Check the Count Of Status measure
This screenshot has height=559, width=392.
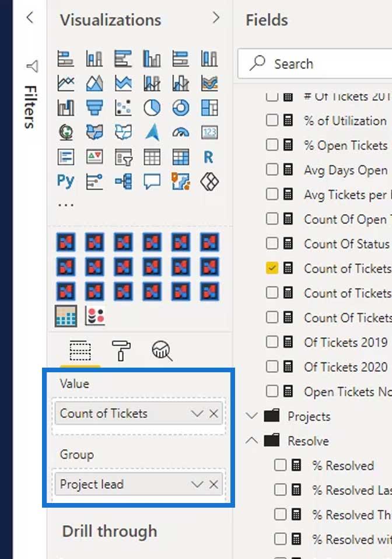click(272, 243)
